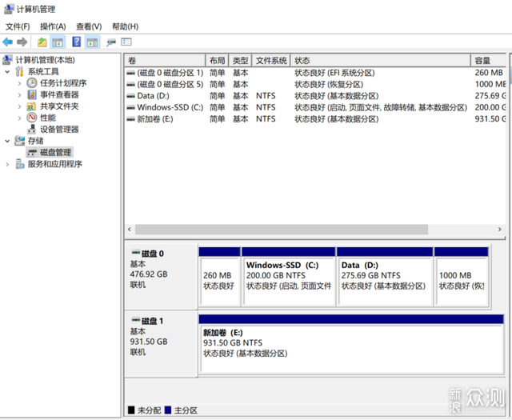Expand the 共享文件夹 tree node
This screenshot has height=420, width=512.
(x=19, y=106)
